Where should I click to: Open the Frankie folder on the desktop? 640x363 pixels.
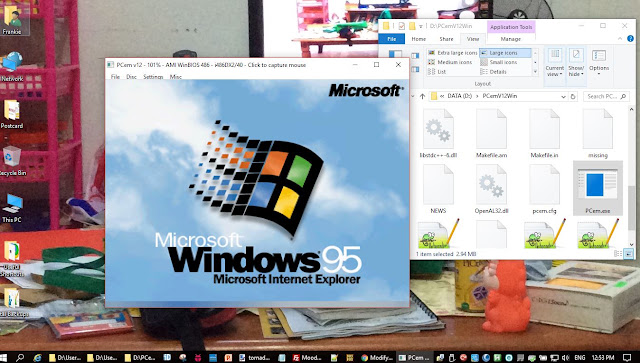(x=13, y=19)
